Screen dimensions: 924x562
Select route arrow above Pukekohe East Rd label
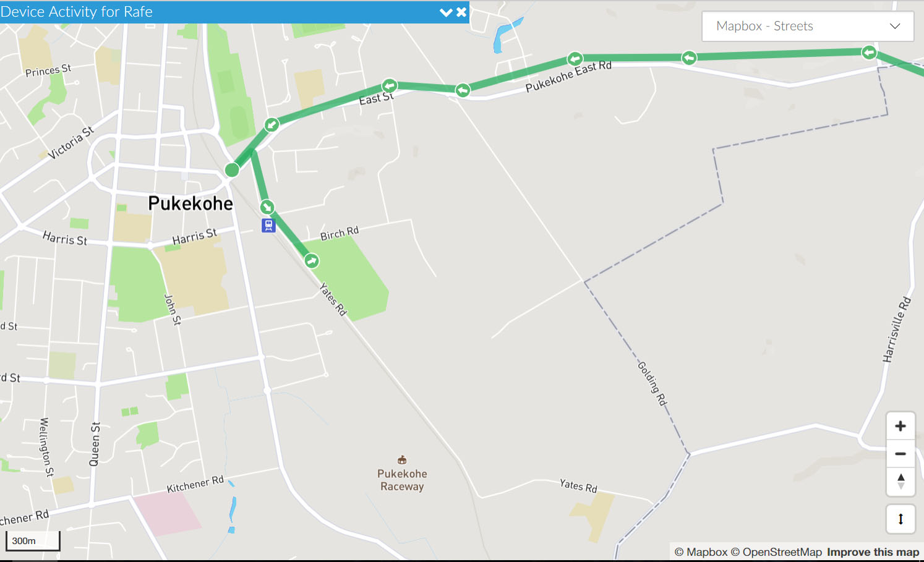(575, 59)
